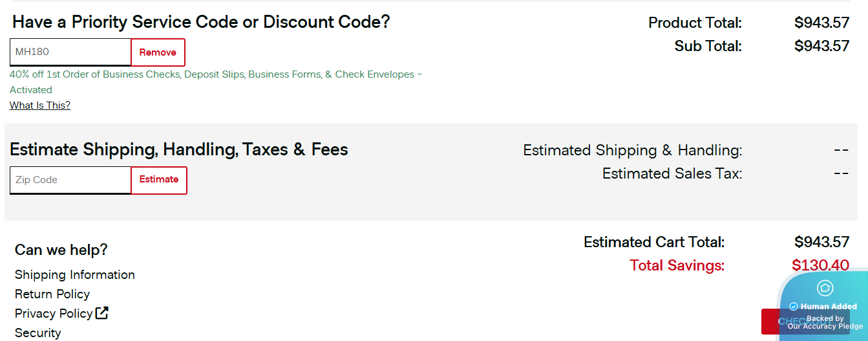View the Return Policy page
The image size is (868, 341).
point(52,294)
